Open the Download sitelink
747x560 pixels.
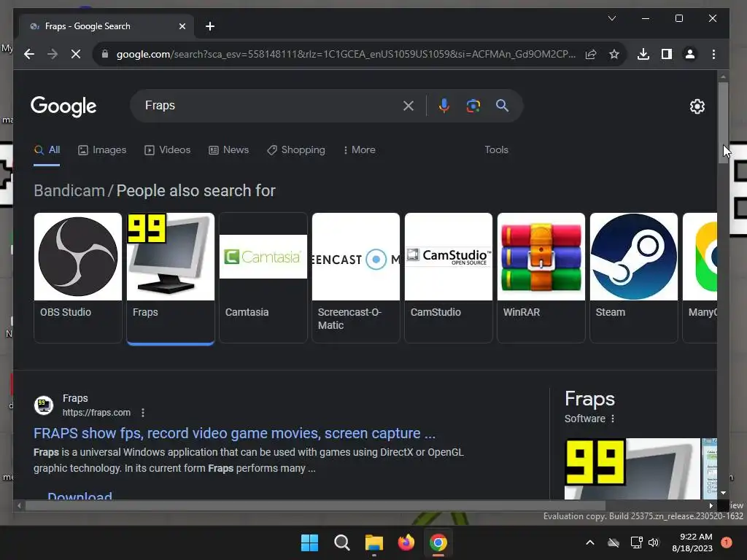(80, 495)
